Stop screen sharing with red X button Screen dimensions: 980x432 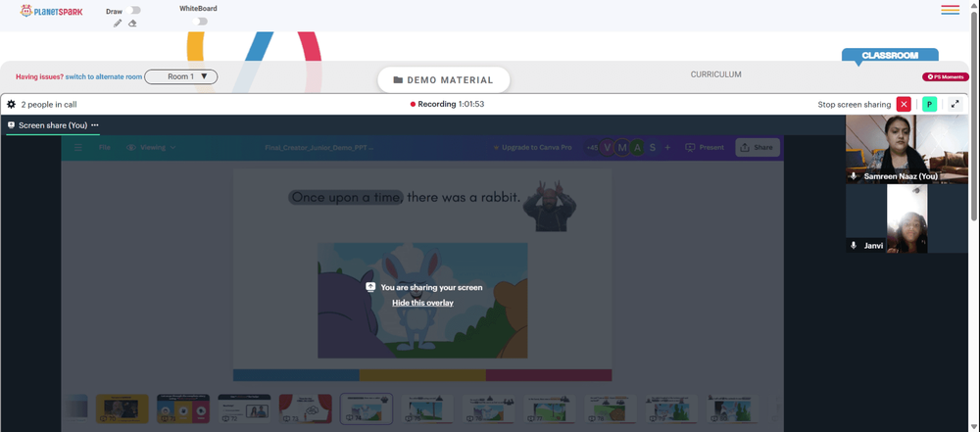click(x=904, y=105)
